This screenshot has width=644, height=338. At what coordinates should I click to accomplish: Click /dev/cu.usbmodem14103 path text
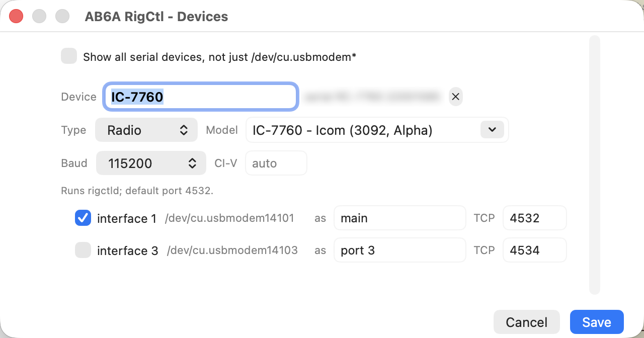tap(232, 250)
